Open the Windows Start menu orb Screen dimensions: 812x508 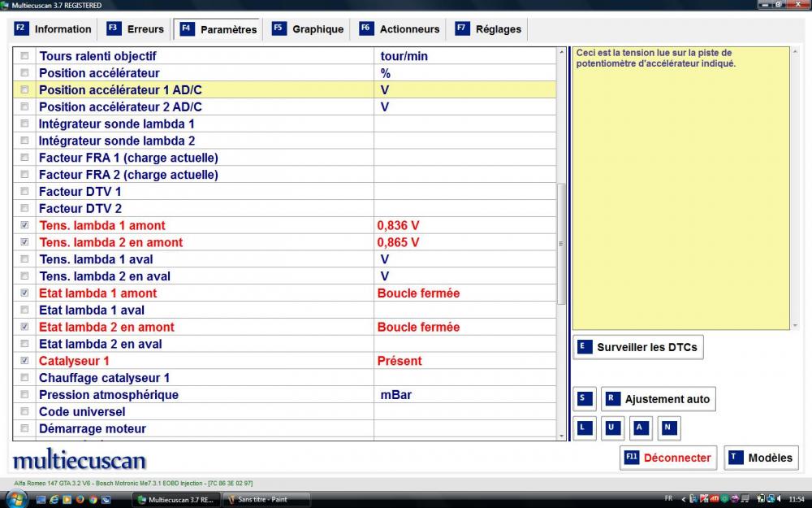pos(16,499)
